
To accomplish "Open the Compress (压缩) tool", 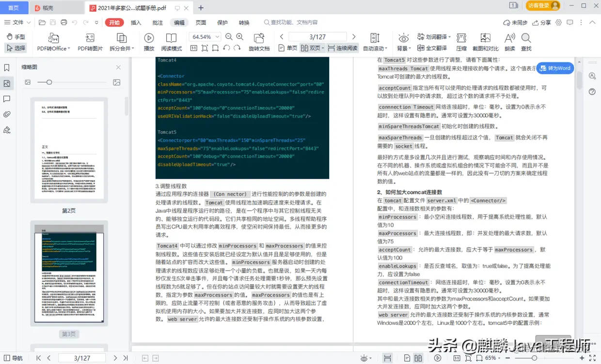I will point(461,42).
